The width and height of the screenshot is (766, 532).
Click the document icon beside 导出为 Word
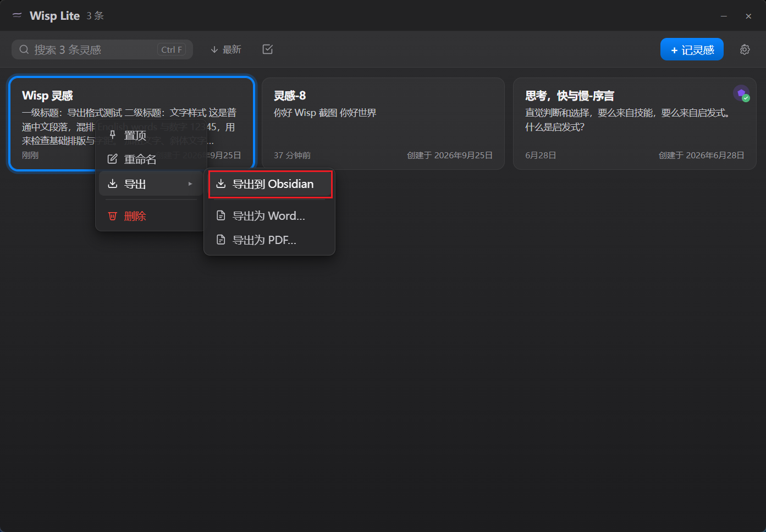click(x=221, y=215)
